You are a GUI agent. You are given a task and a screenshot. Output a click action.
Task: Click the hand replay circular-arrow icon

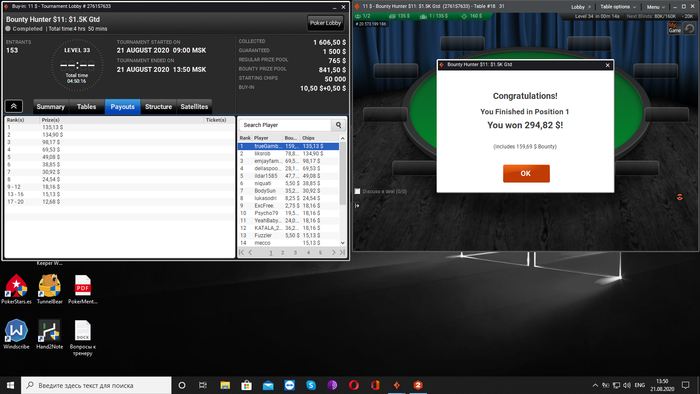click(x=689, y=28)
